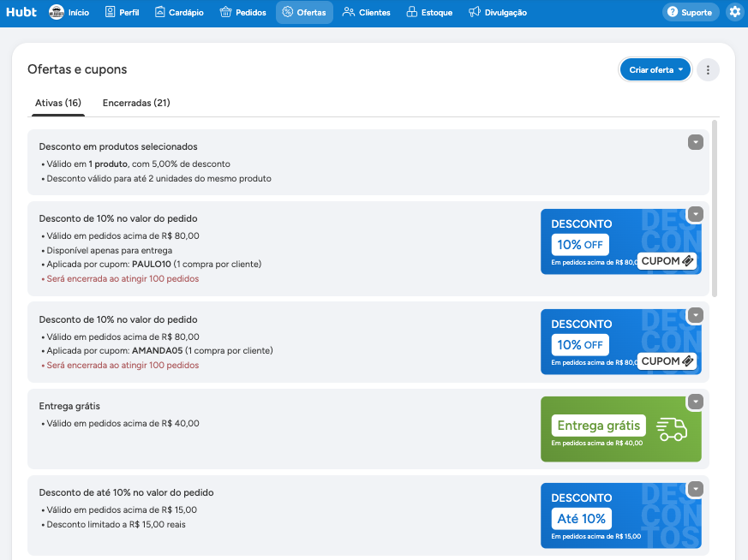Screen dimensions: 748x560
Task: Expand options for Desconto de até 10% offer
Action: (696, 489)
